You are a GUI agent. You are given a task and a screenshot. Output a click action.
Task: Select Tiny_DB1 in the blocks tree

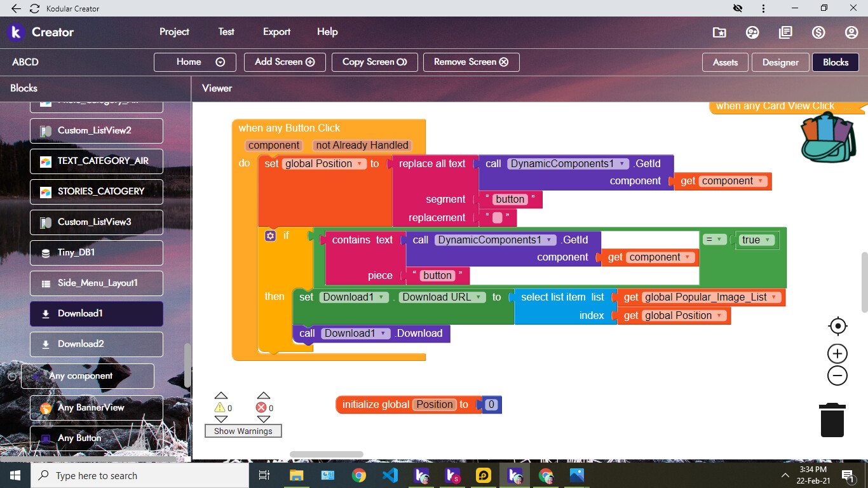[97, 253]
